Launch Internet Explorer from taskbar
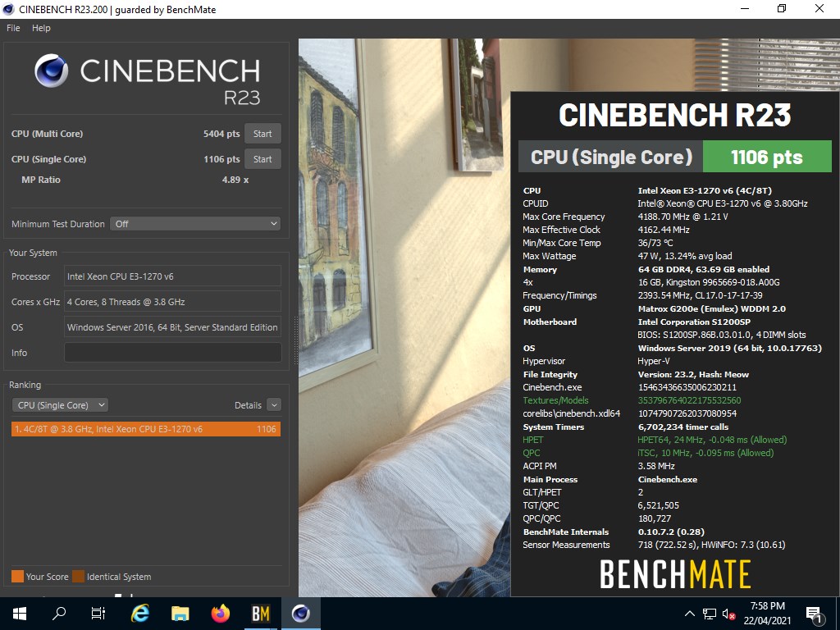 139,614
